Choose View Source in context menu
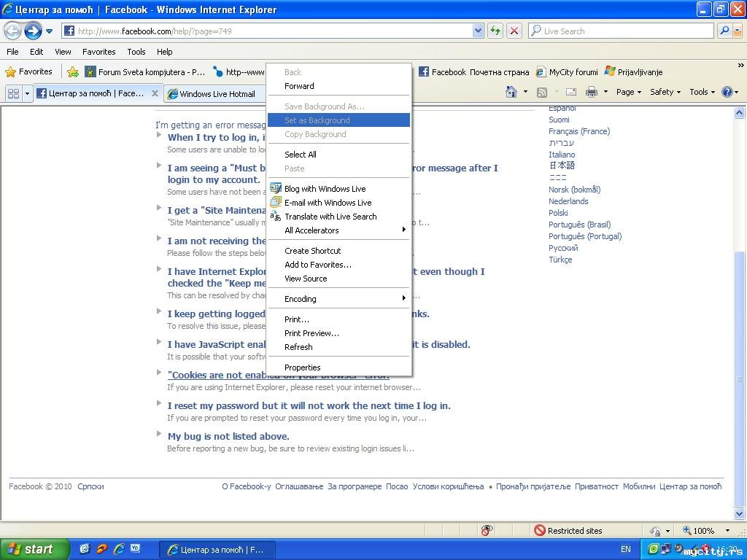This screenshot has width=747, height=560. [338, 279]
